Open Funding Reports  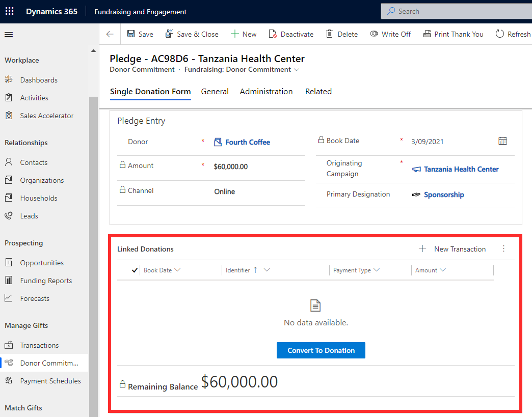[x=46, y=281]
